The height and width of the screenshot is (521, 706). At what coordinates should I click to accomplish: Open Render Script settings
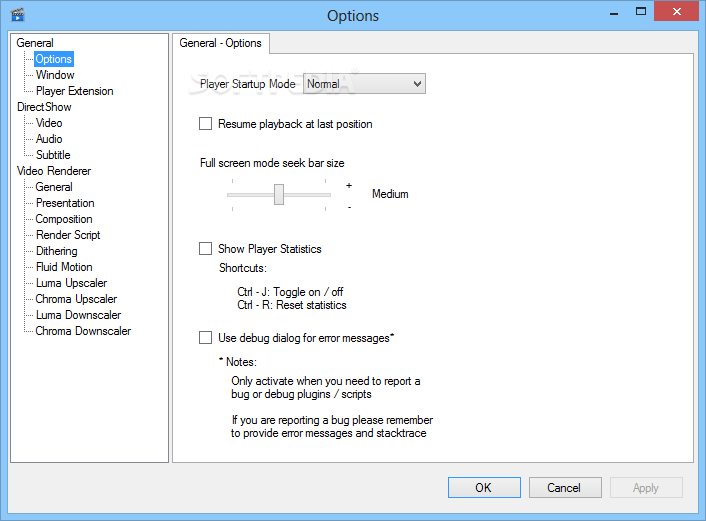pyautogui.click(x=68, y=235)
